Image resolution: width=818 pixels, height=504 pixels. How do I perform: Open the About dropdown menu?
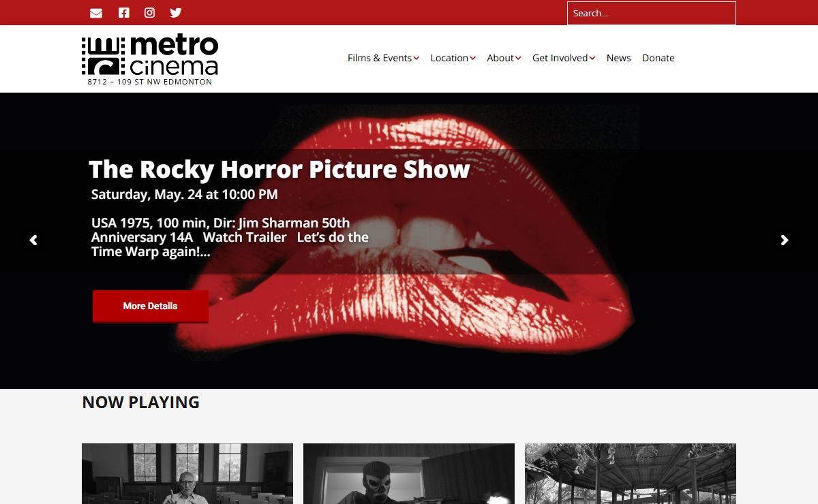point(504,58)
